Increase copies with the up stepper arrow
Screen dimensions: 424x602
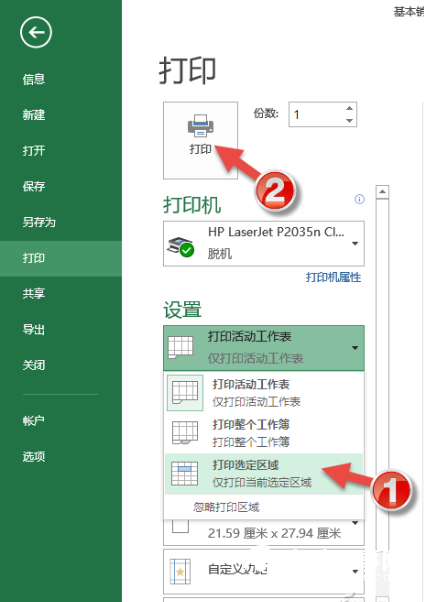click(x=349, y=108)
